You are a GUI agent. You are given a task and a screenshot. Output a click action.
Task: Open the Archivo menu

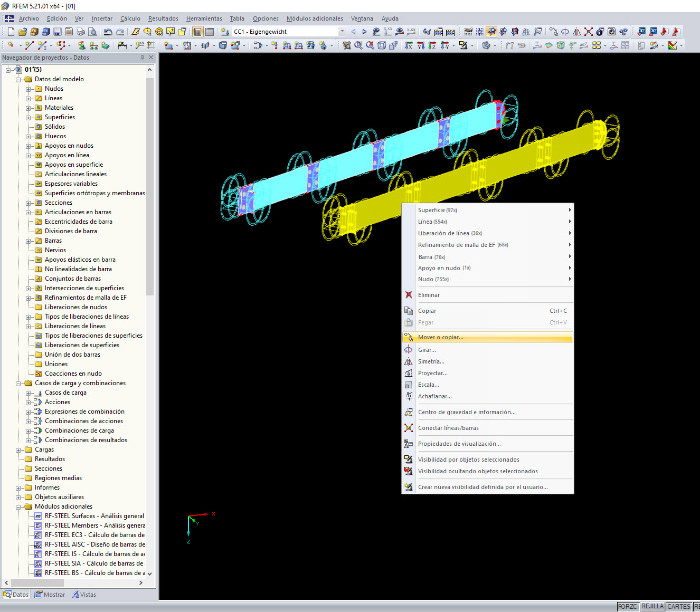29,18
